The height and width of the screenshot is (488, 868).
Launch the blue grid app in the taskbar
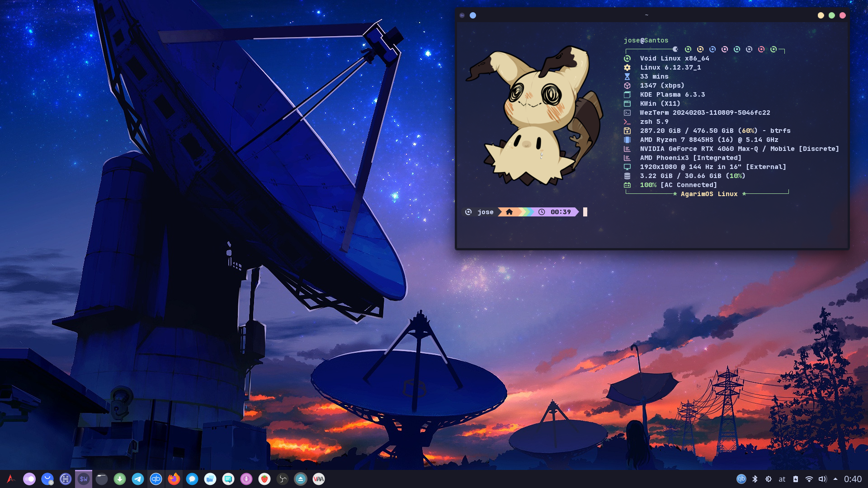[66, 479]
